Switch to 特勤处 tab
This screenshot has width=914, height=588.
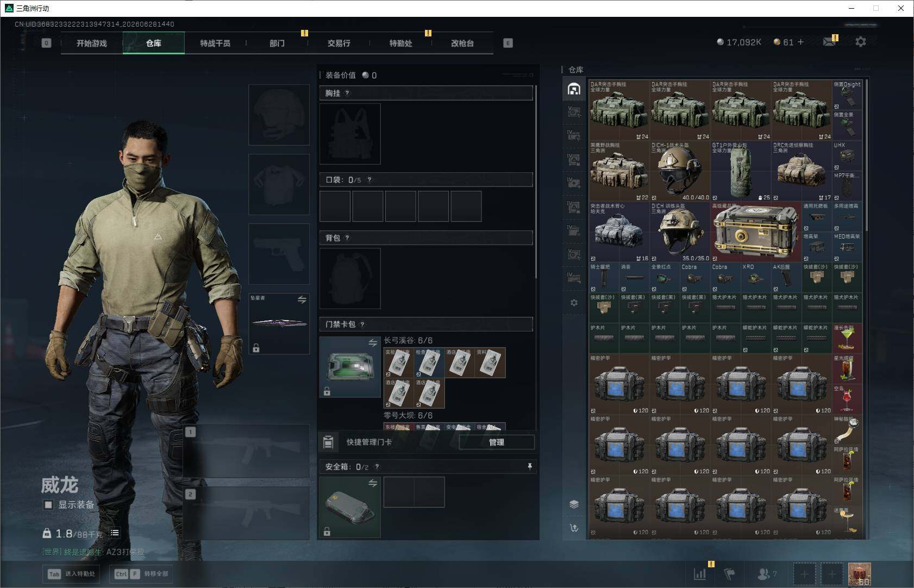pos(401,43)
